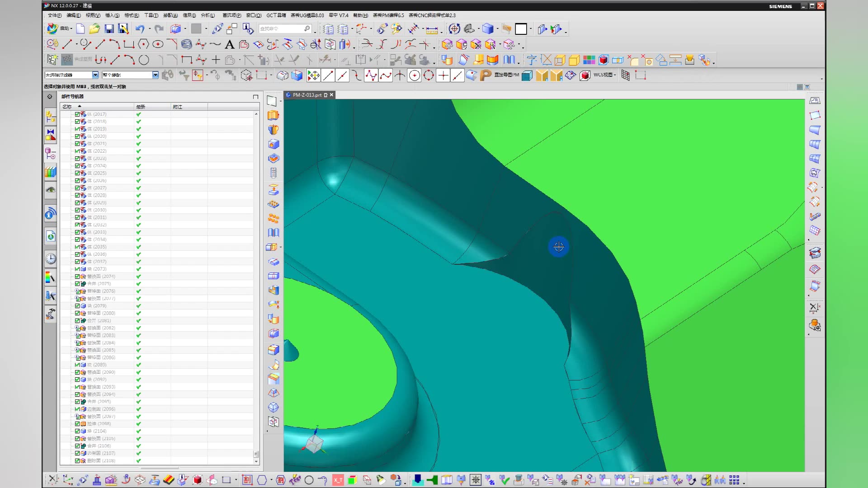Click the polygon curve tool icon
The height and width of the screenshot is (488, 868).
pyautogui.click(x=143, y=44)
